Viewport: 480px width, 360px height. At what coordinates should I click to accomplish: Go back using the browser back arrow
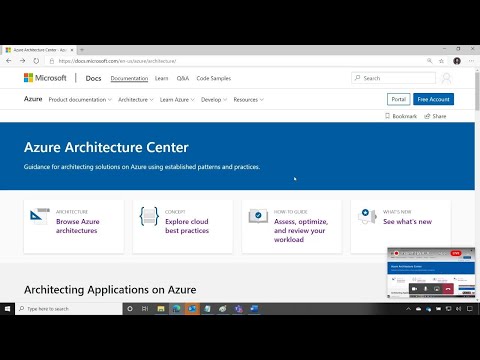pos(9,61)
